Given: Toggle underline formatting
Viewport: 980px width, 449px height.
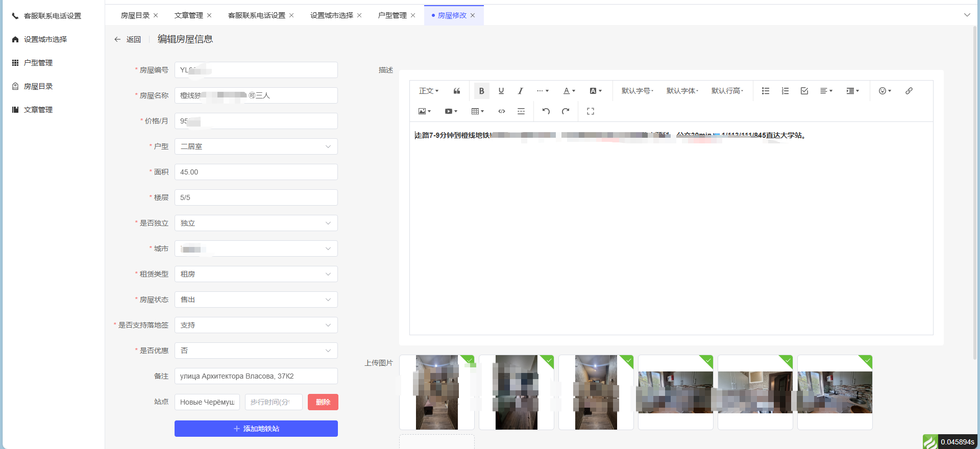Looking at the screenshot, I should [x=501, y=91].
